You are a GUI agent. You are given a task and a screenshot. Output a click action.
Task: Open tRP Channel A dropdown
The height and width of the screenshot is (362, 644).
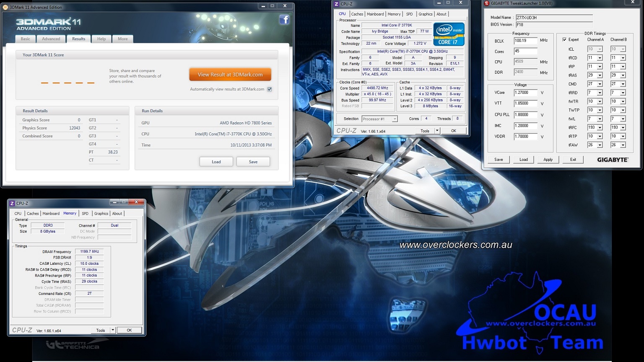[x=600, y=67]
